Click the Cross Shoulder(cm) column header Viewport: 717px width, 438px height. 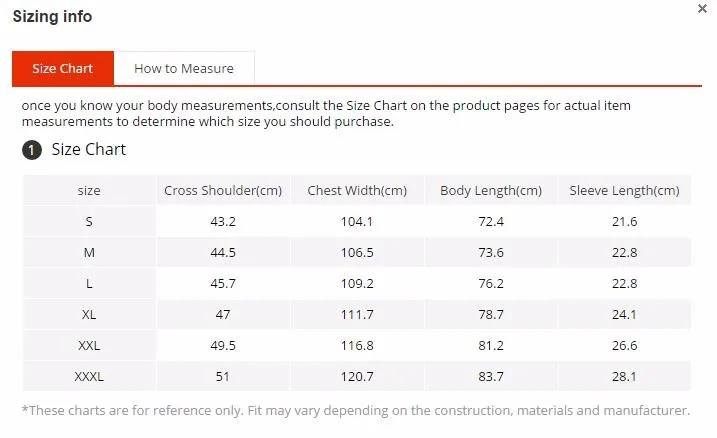click(x=223, y=191)
